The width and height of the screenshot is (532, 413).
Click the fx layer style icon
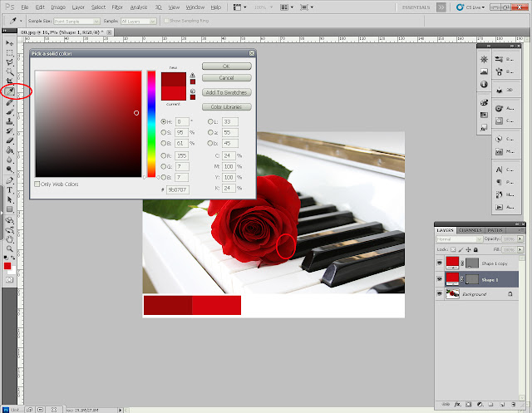click(457, 404)
